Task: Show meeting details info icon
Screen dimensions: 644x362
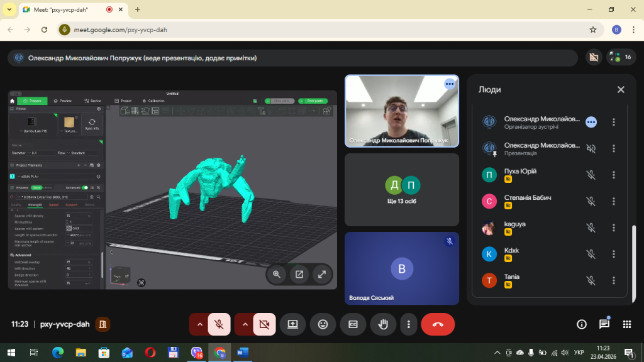Action: coord(582,324)
